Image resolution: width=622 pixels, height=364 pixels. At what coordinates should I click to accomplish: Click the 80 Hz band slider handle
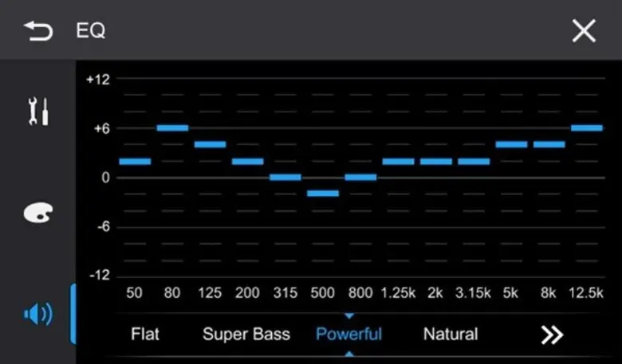pyautogui.click(x=172, y=127)
